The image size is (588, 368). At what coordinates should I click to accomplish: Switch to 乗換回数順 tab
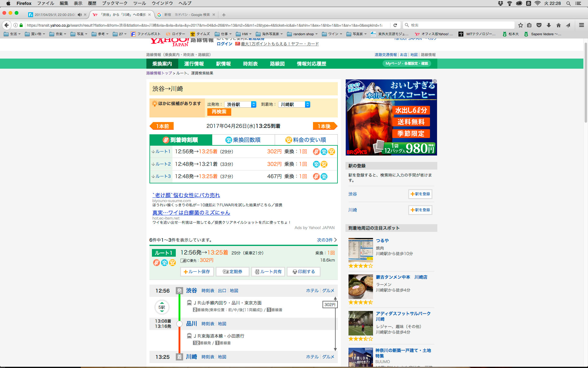(x=243, y=140)
